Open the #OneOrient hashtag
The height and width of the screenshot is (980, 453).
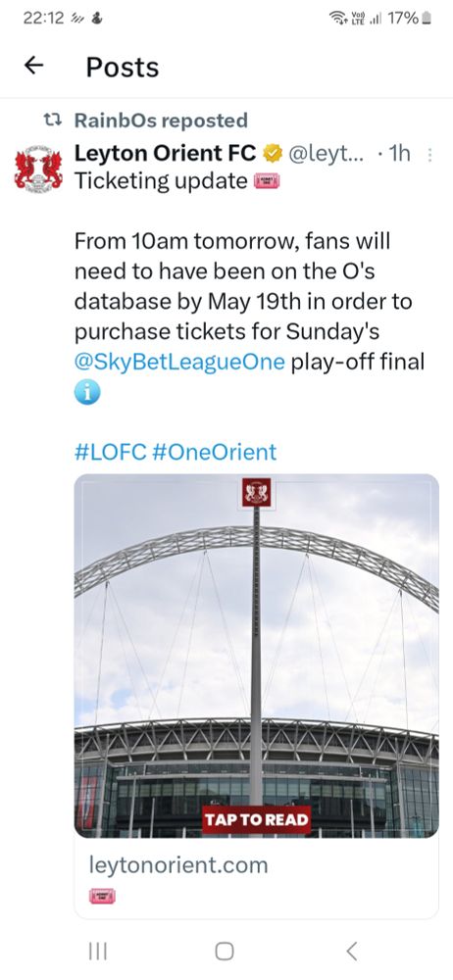214,452
